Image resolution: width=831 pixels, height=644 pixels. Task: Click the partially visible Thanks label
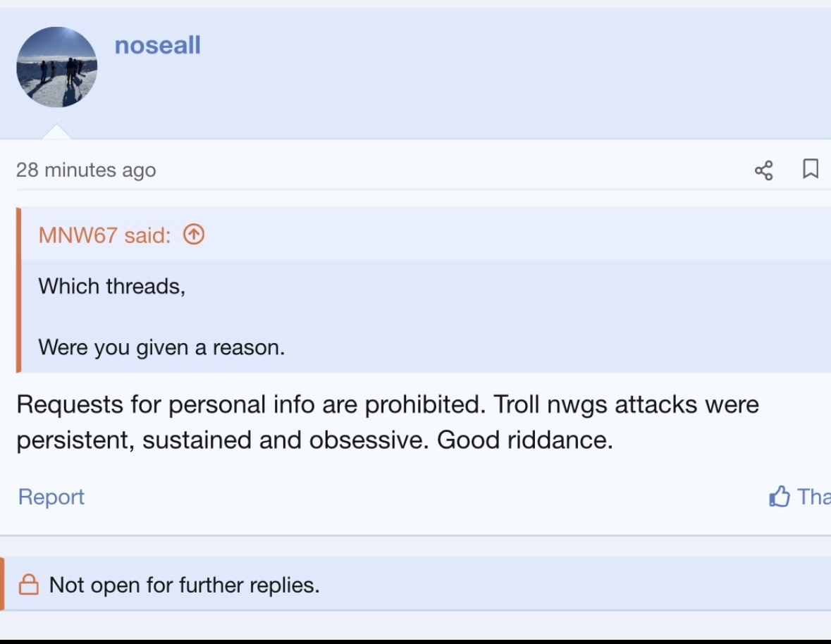tap(813, 497)
